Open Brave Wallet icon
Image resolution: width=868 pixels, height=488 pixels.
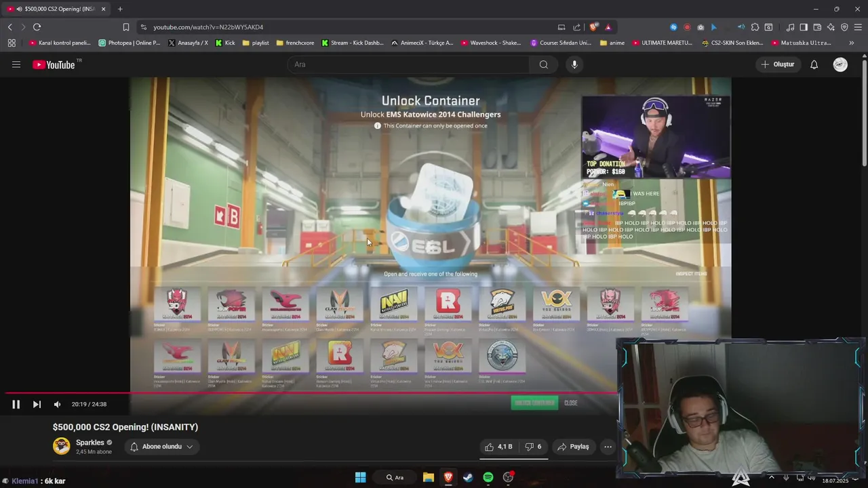pos(817,27)
